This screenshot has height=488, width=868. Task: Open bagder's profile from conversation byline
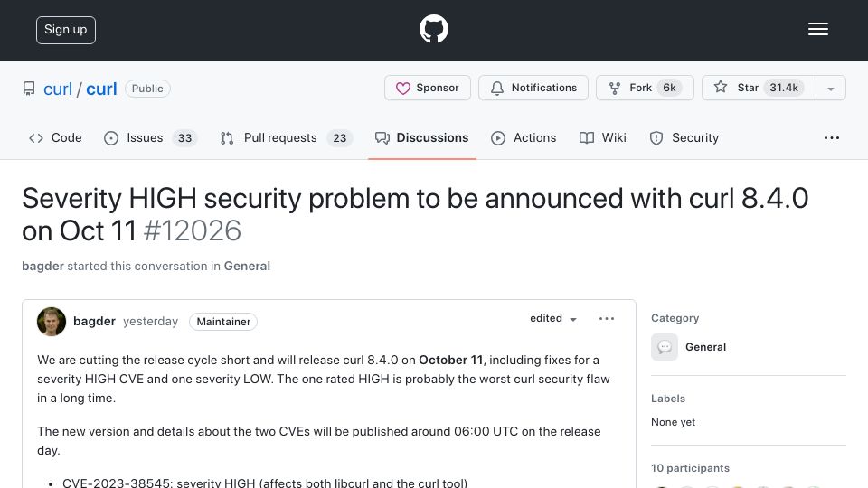coord(42,266)
